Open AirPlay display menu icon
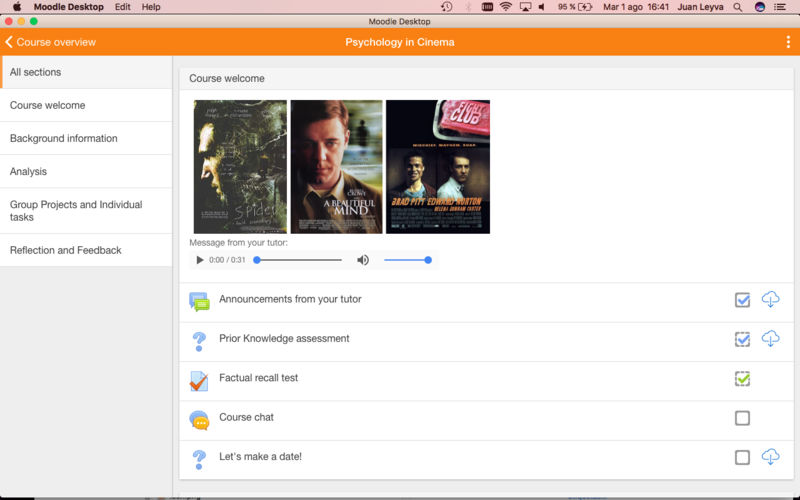Viewport: 800px width, 500px height. pos(525,7)
